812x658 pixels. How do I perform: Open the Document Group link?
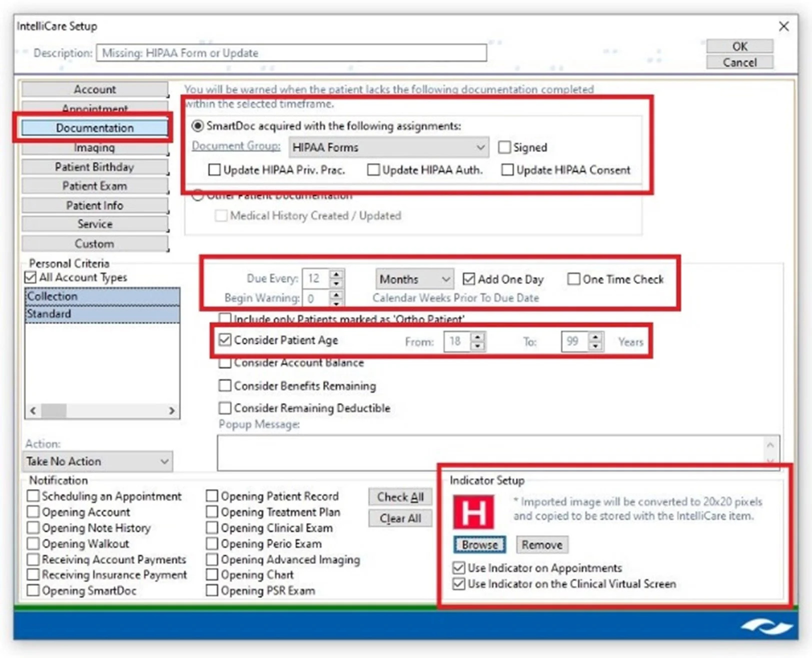tap(236, 145)
